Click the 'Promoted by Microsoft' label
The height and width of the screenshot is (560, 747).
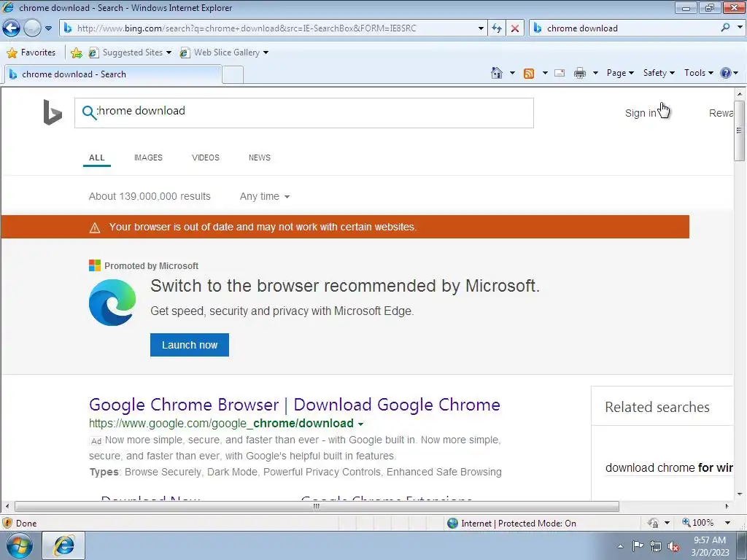[x=151, y=265]
